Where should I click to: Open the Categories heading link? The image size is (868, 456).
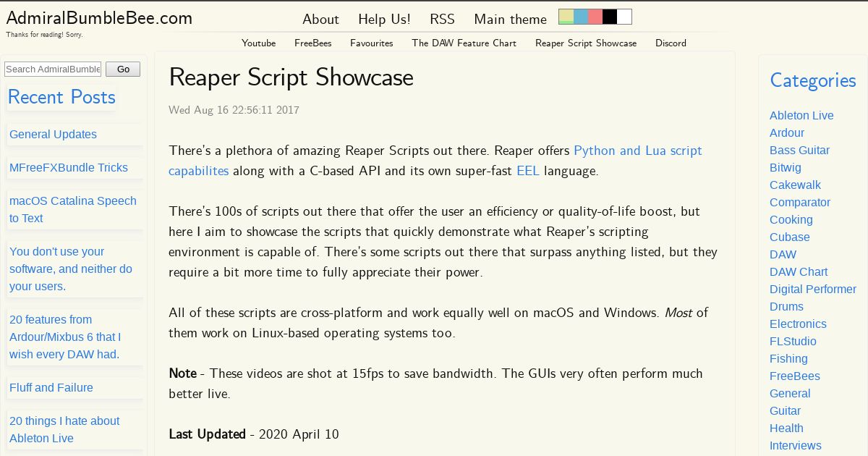tap(813, 80)
